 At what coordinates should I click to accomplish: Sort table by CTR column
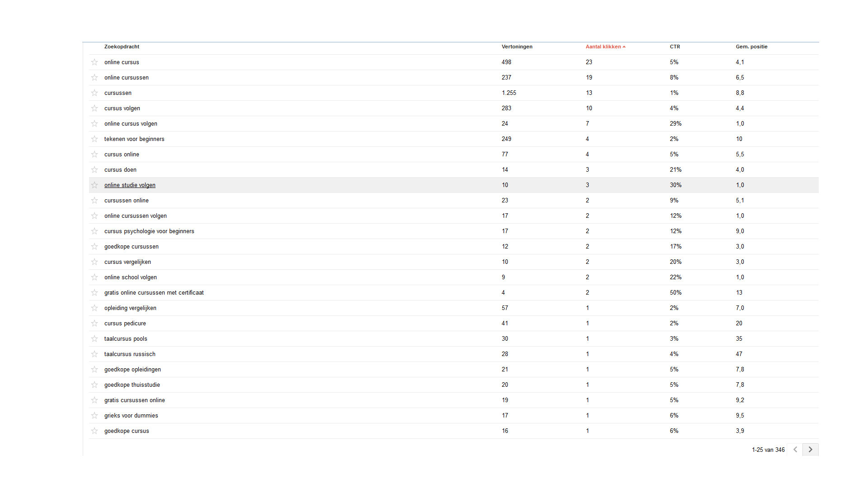click(x=675, y=47)
